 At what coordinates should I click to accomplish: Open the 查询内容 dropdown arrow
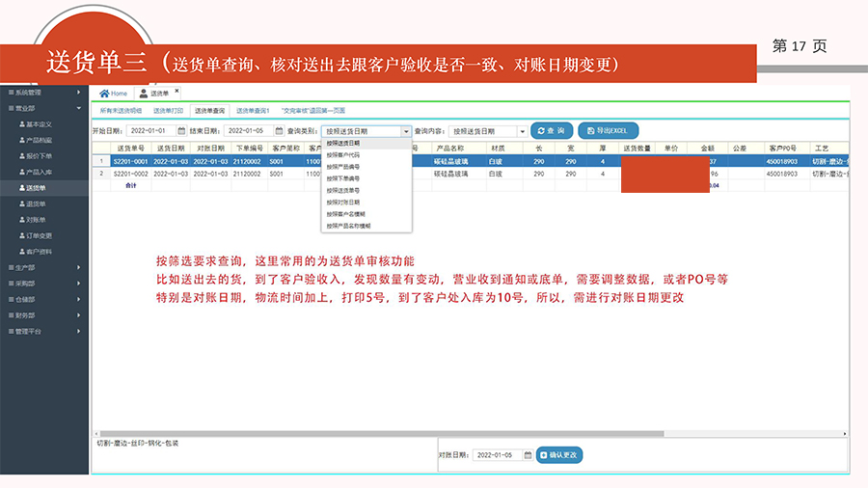[x=522, y=132]
